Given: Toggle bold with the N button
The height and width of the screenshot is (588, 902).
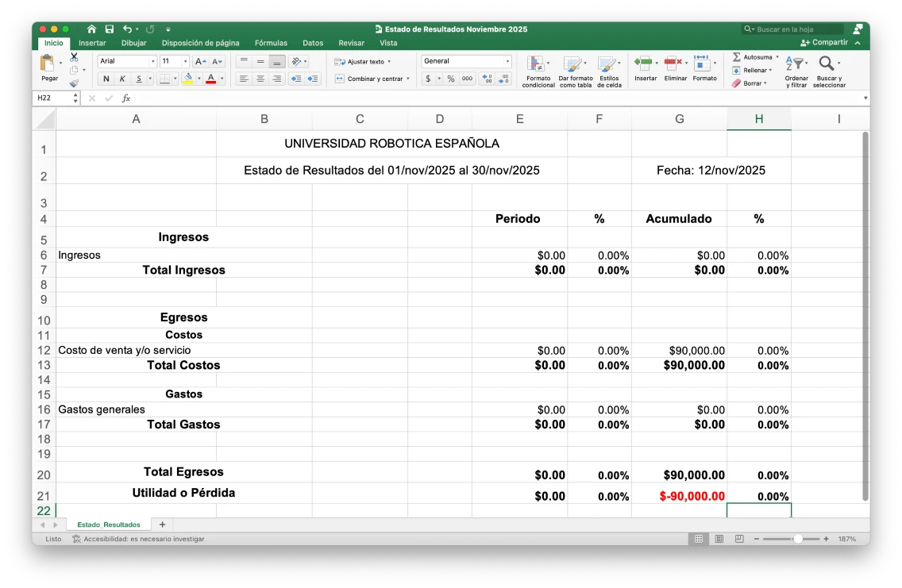Looking at the screenshot, I should coord(106,79).
